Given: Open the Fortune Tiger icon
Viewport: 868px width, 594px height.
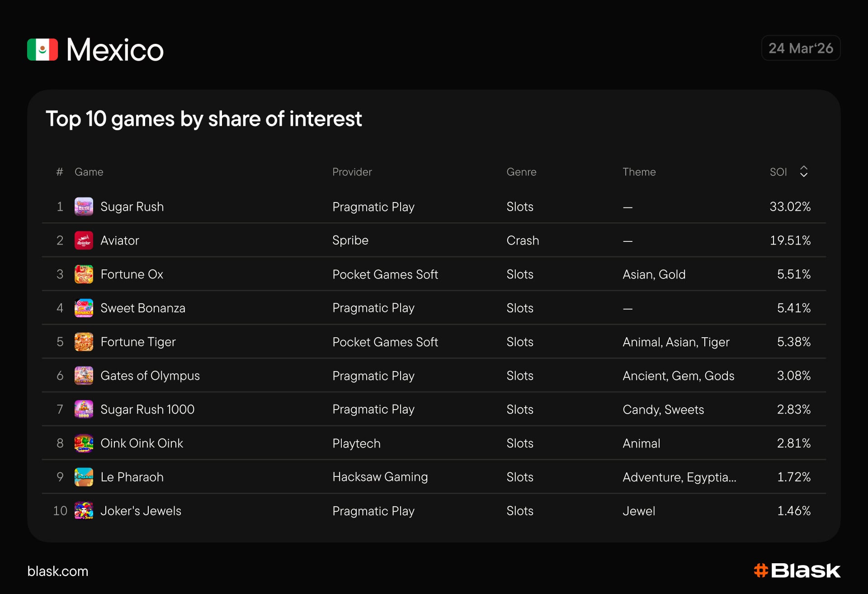Looking at the screenshot, I should tap(84, 342).
